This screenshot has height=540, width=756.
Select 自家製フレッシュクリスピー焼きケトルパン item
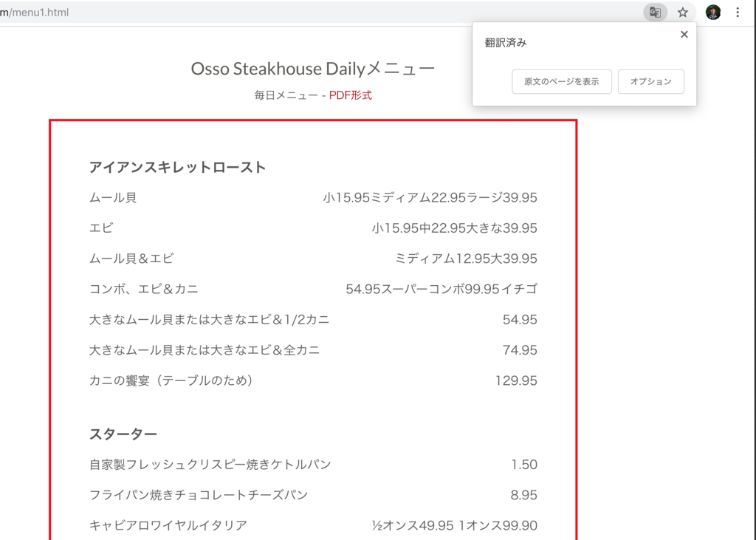coord(210,464)
